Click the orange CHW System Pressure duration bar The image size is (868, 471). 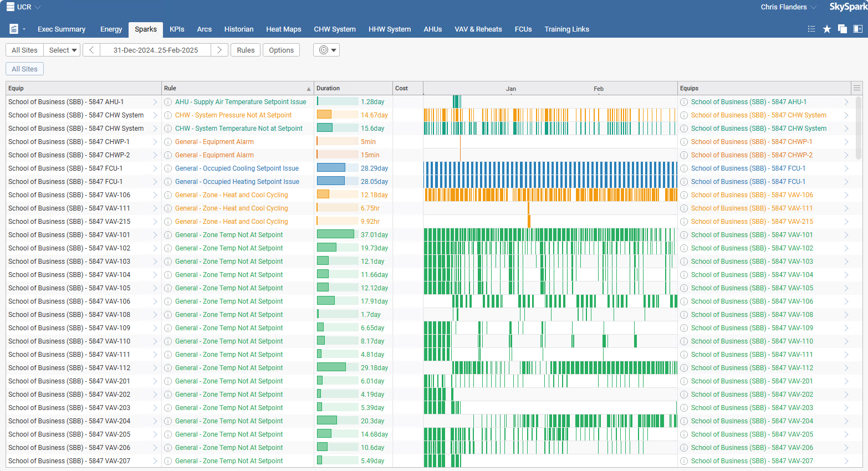(x=324, y=115)
